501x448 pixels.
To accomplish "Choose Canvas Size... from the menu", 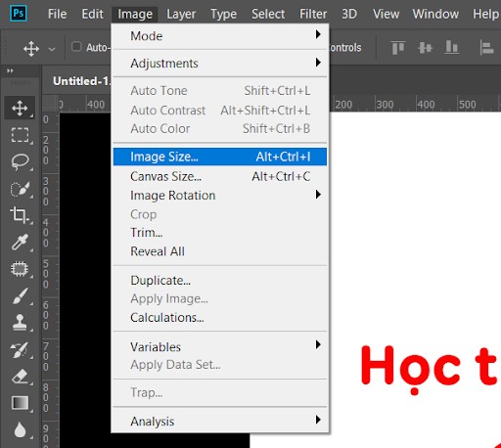I will click(x=220, y=176).
